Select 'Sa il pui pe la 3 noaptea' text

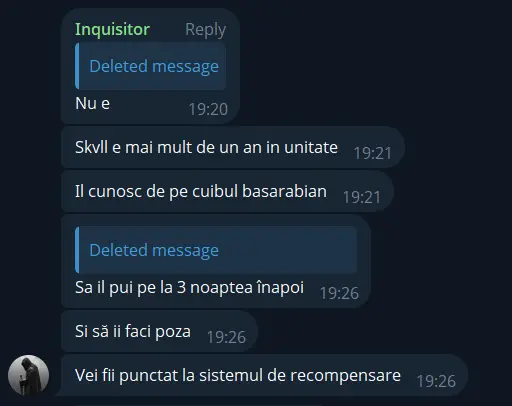point(190,287)
